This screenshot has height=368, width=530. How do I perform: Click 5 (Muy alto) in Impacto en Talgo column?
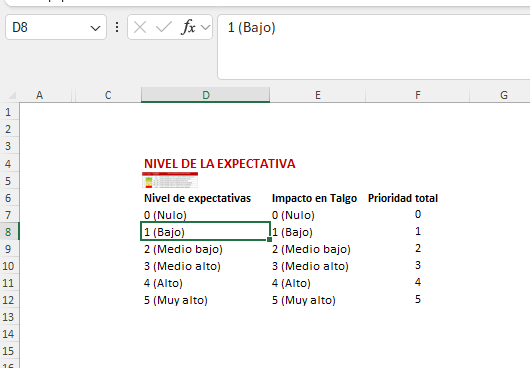(x=304, y=300)
